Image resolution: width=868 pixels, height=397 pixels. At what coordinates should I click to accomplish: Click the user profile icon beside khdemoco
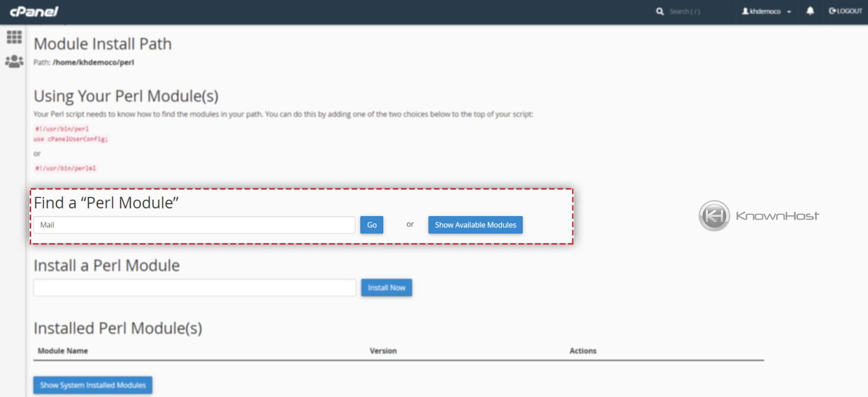coord(745,11)
